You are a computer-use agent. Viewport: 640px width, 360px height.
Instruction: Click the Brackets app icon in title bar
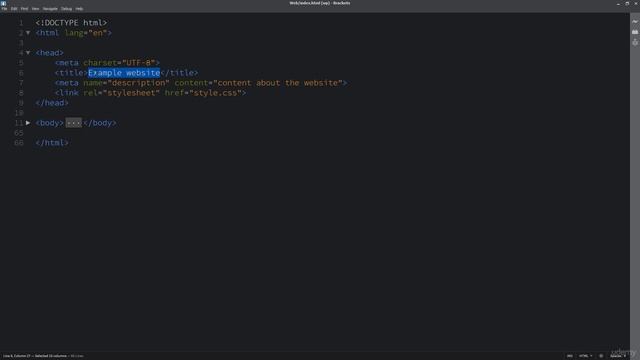pyautogui.click(x=4, y=3)
